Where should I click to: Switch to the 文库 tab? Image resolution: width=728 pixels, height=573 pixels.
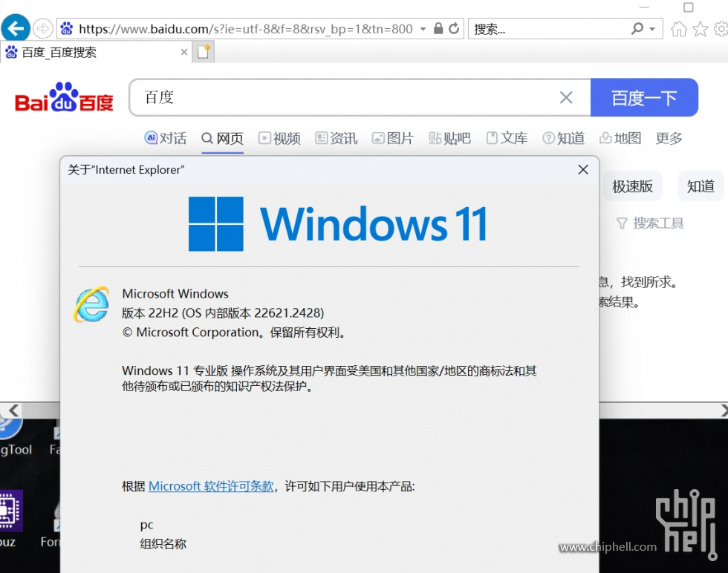(507, 138)
